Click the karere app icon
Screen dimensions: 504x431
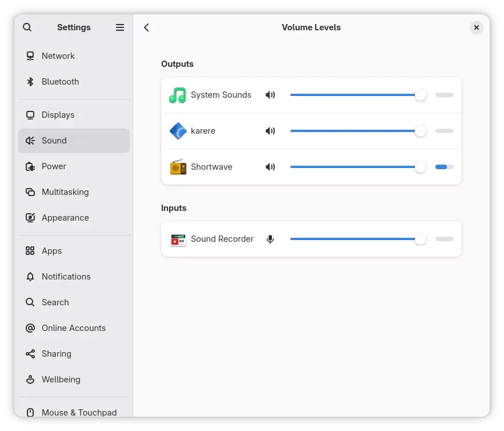pyautogui.click(x=178, y=131)
